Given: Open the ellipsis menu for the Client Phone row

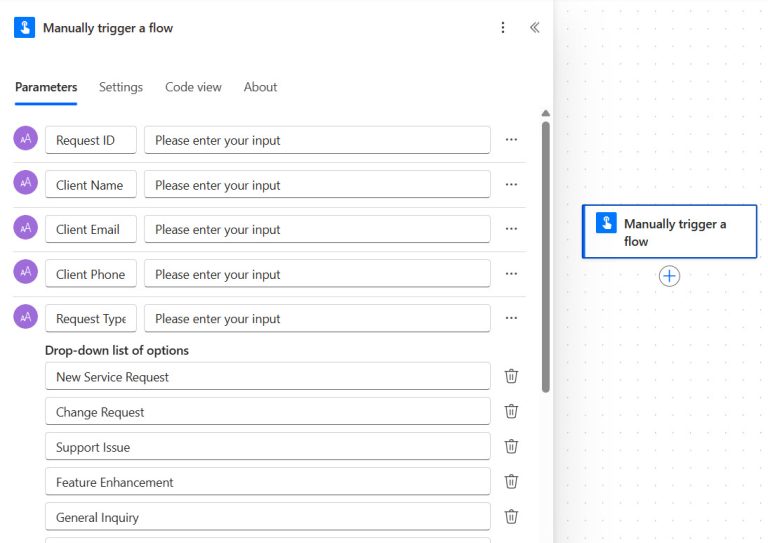Looking at the screenshot, I should coord(511,274).
